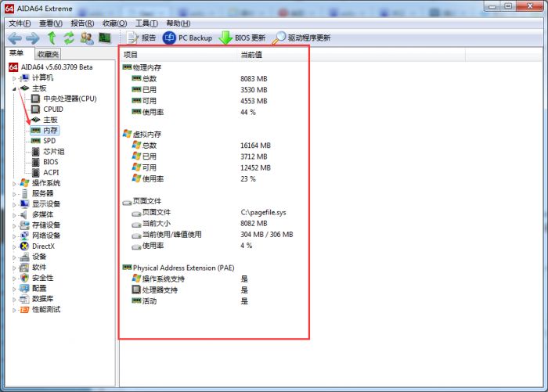Expand the 操作系统 tree node
Image resolution: width=548 pixels, height=392 pixels.
click(x=14, y=183)
